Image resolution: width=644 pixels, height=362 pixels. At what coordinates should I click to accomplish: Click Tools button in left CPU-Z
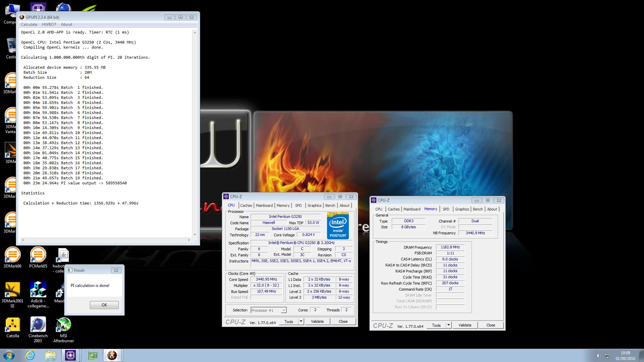coord(289,321)
